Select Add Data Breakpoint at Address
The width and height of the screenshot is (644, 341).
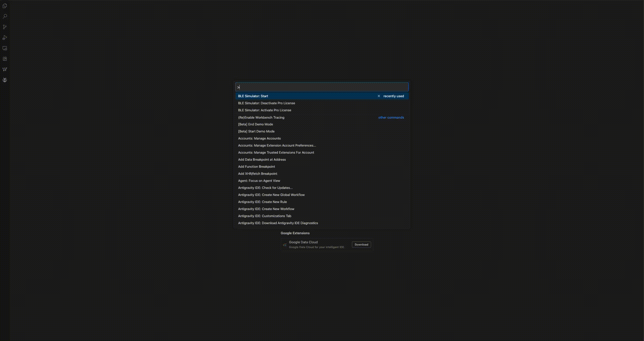coord(322,159)
